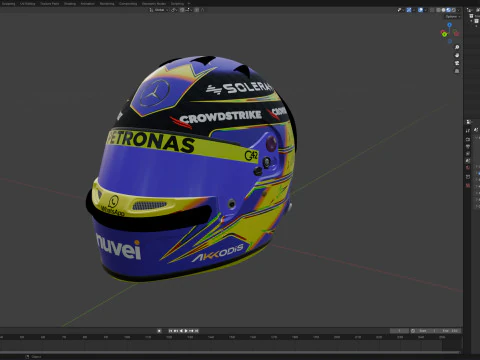The image size is (480, 360).
Task: Open the Properties editor type menu
Action: (x=469, y=122)
